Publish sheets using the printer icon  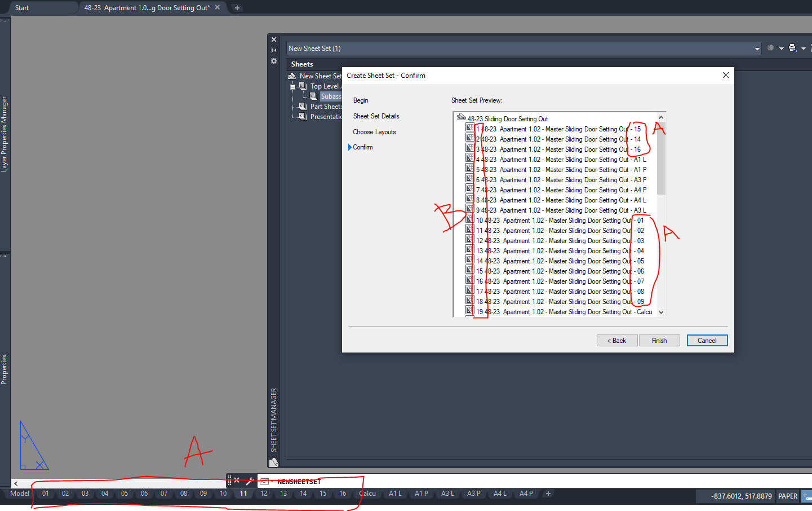point(792,48)
